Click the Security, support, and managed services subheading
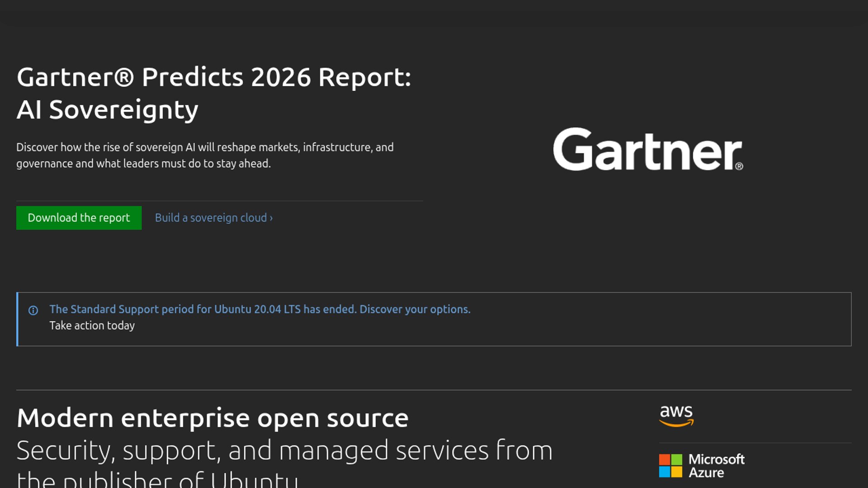 284,450
